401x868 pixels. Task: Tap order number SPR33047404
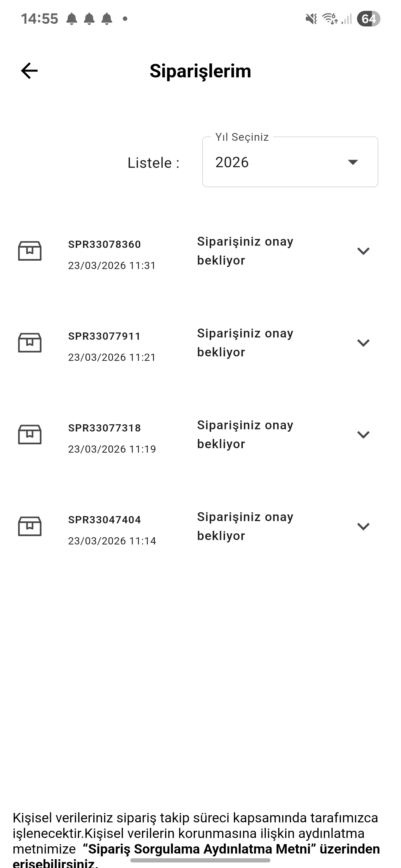pos(104,520)
